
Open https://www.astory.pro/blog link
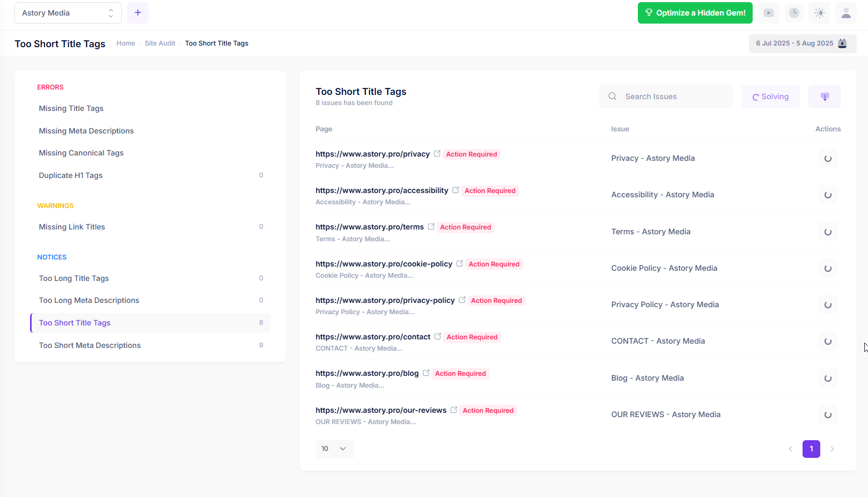point(367,373)
